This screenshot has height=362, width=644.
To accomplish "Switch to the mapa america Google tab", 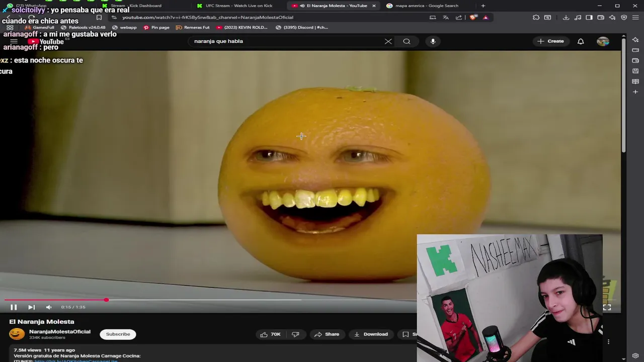I will 427,6.
